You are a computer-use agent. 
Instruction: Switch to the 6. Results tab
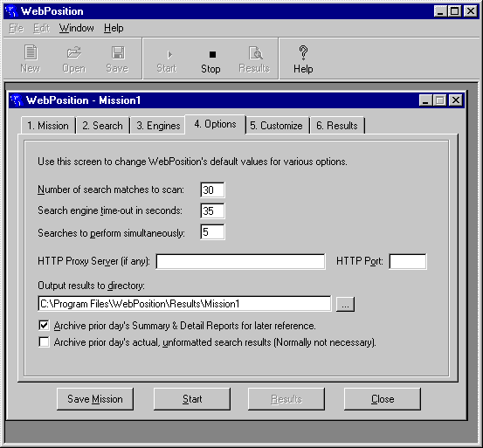[x=337, y=126]
